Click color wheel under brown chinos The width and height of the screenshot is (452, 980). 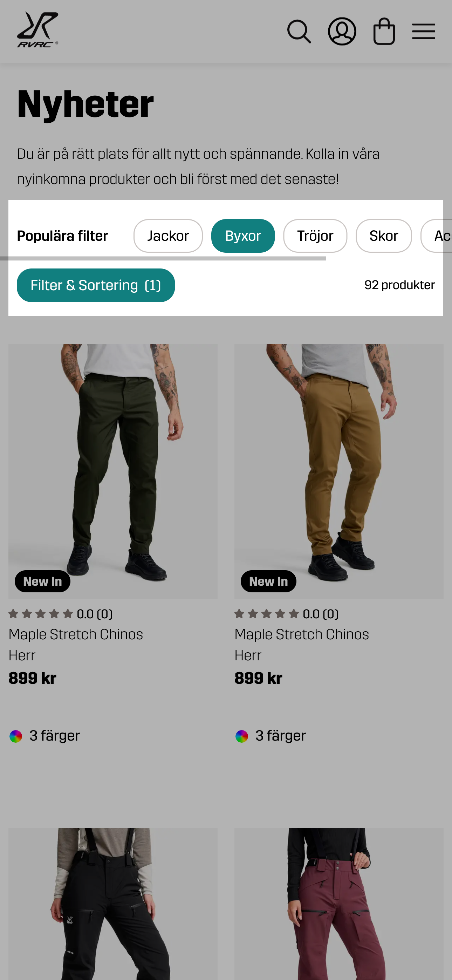pos(242,736)
